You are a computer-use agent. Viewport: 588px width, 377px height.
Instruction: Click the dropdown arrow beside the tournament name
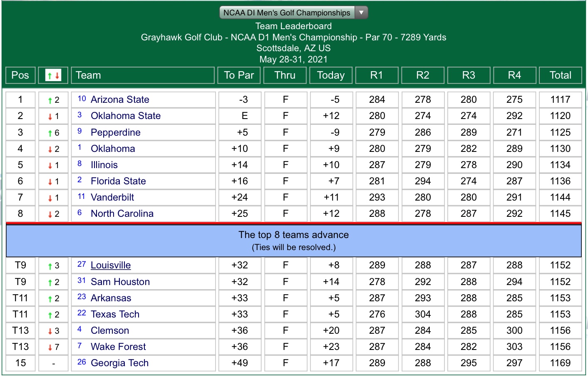361,13
